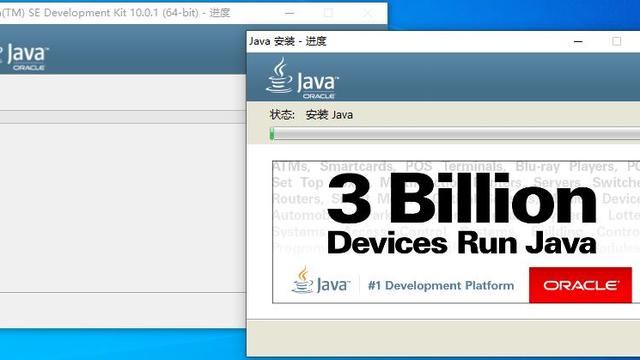
Task: Close the SE Development Kit window
Action: point(367,13)
